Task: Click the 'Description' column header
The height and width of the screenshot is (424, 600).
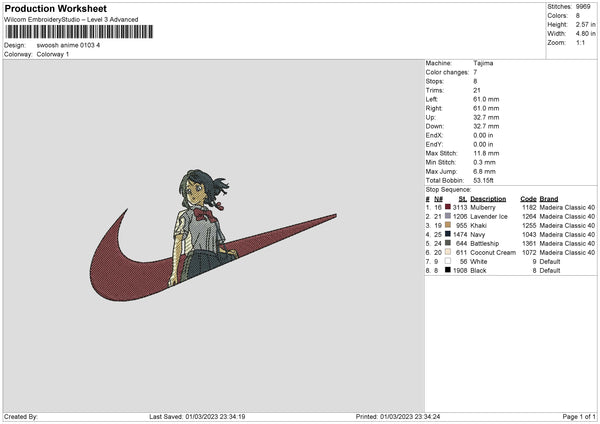Action: pyautogui.click(x=488, y=199)
